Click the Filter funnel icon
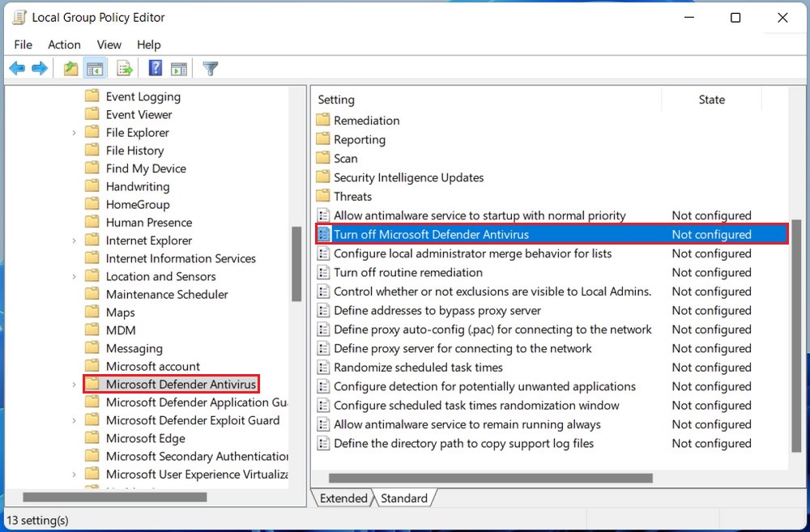 211,68
